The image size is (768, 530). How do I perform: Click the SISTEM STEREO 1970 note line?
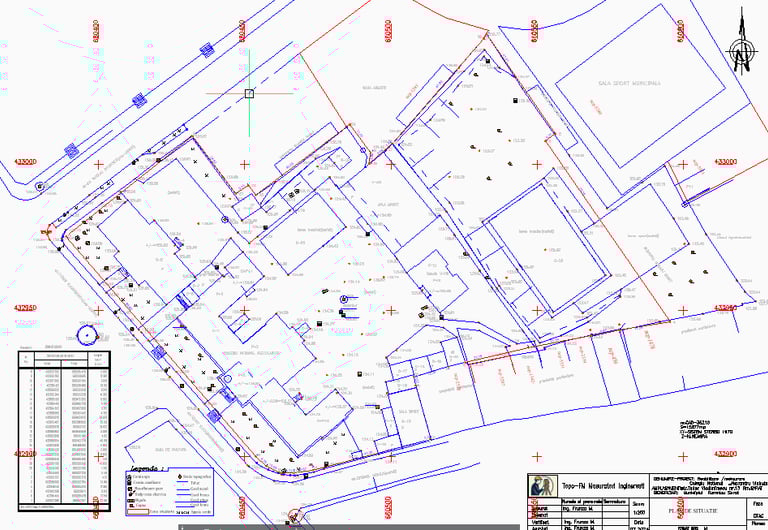[706, 432]
